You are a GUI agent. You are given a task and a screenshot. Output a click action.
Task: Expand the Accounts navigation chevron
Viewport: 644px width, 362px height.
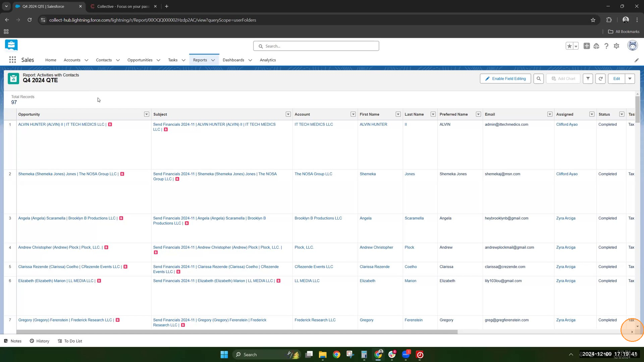tap(87, 60)
